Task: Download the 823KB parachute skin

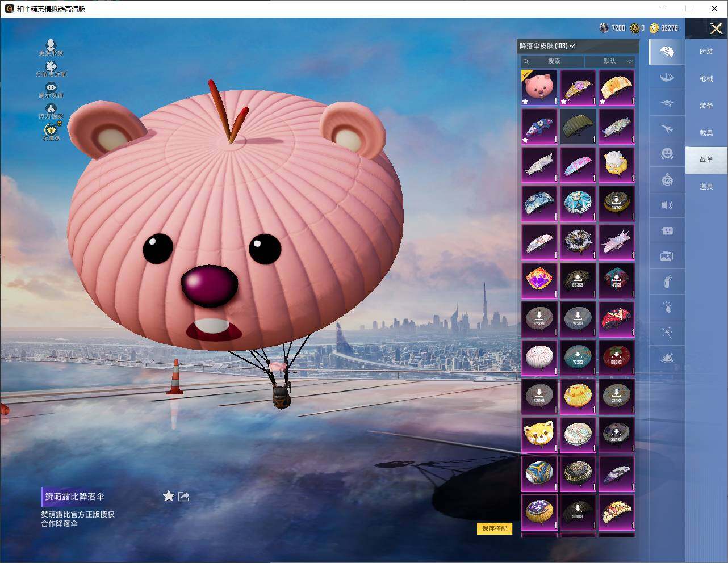Action: coord(539,320)
